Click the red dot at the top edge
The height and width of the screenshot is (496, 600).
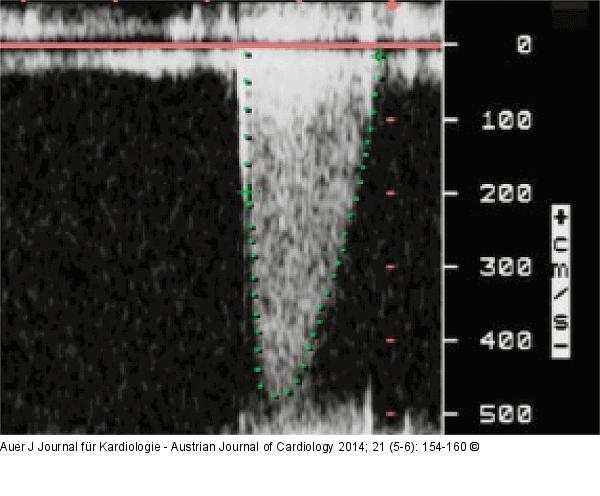[x=392, y=6]
